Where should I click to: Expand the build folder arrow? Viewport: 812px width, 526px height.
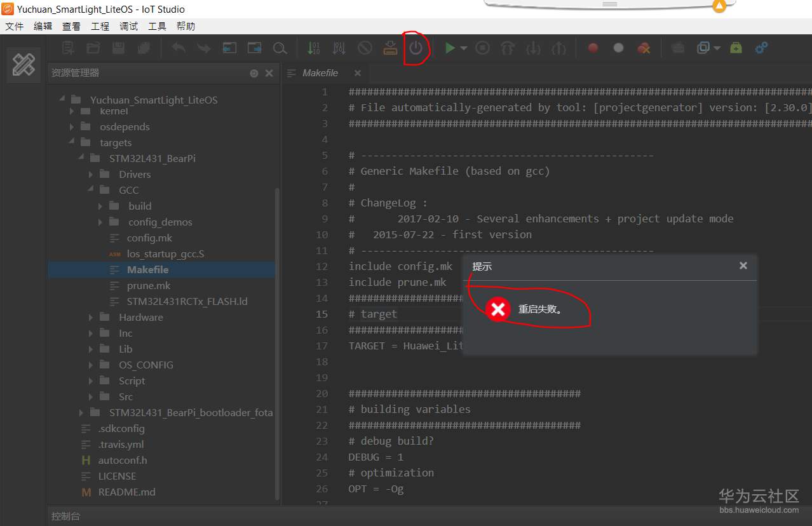(100, 206)
